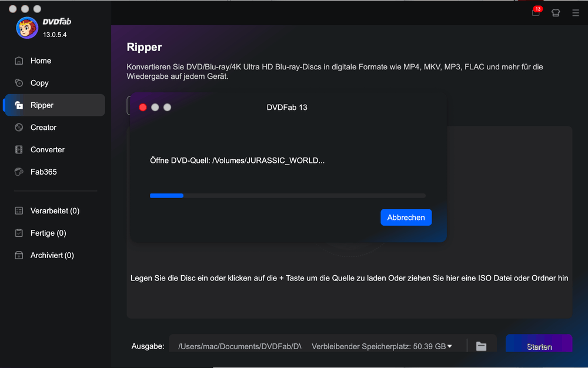Switch to the Creator module
Viewport: 588px width, 368px height.
pyautogui.click(x=55, y=128)
